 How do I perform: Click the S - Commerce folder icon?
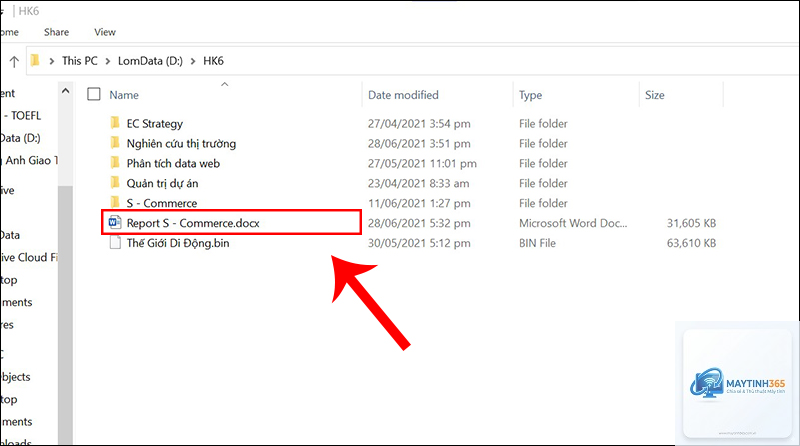tap(115, 202)
